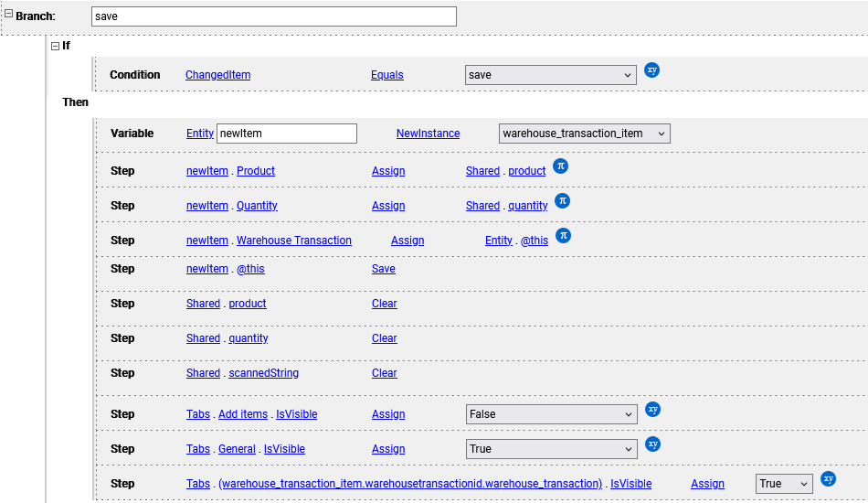Viewport: 868px width, 503px height.
Task: Click the pi icon next to Shared quantity
Action: pos(563,201)
